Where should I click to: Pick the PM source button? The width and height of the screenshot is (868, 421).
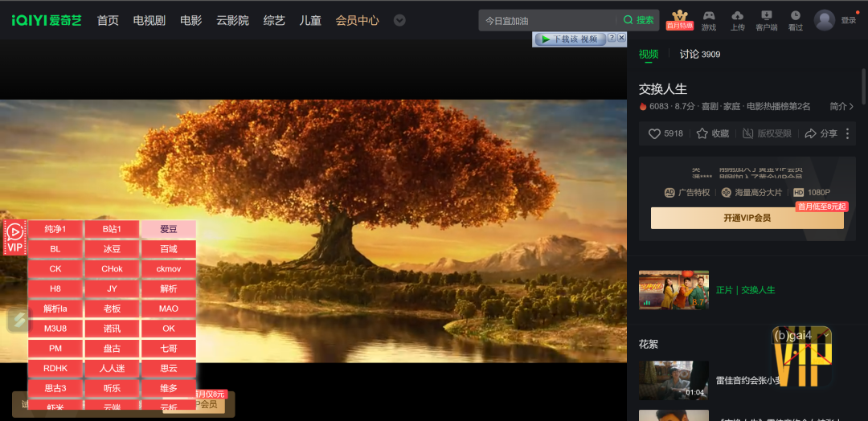(55, 349)
